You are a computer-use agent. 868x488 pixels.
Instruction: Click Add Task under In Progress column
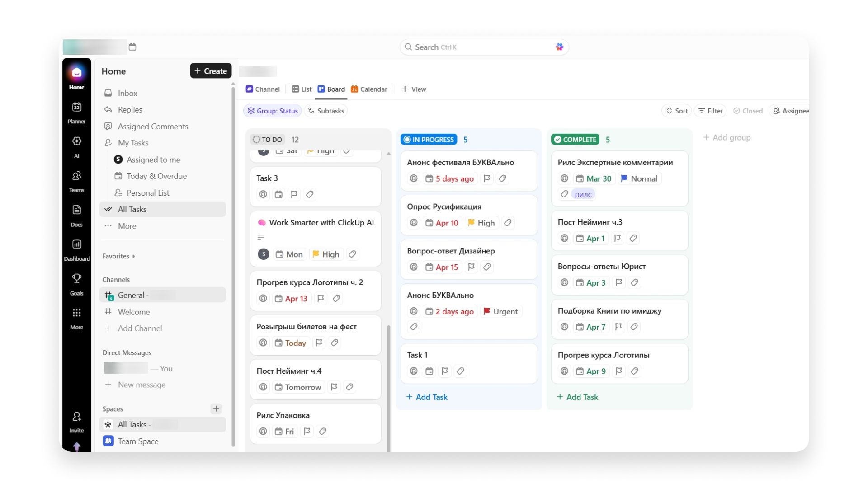coord(427,397)
